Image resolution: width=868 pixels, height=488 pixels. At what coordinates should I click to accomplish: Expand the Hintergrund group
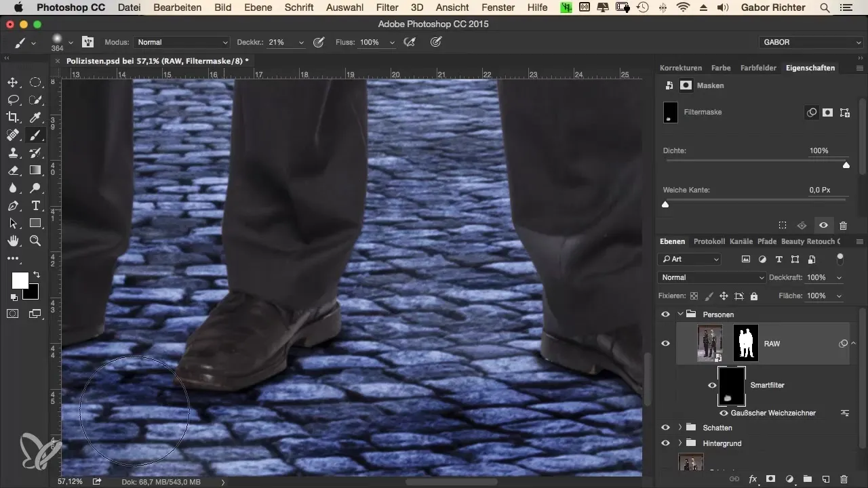[x=680, y=443]
